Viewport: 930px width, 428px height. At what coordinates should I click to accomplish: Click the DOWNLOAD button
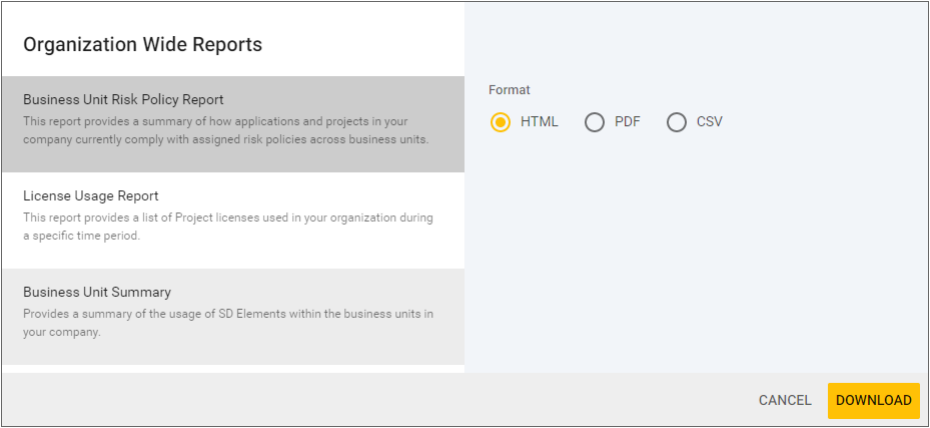(873, 400)
